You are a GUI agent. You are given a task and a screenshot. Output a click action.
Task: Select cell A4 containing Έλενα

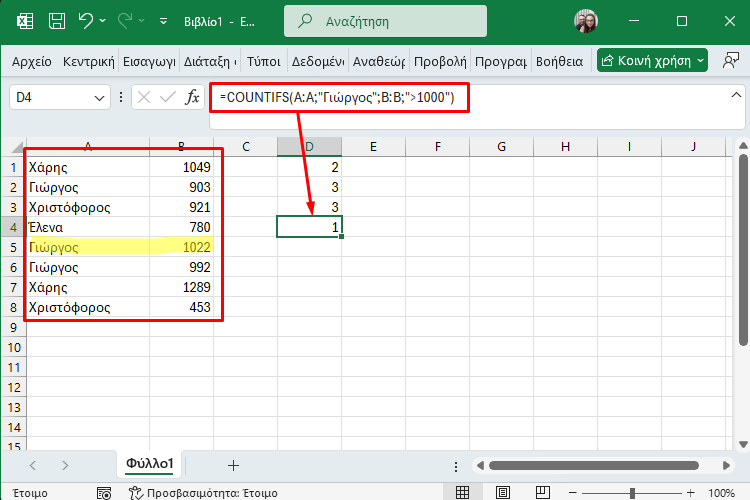click(x=88, y=227)
